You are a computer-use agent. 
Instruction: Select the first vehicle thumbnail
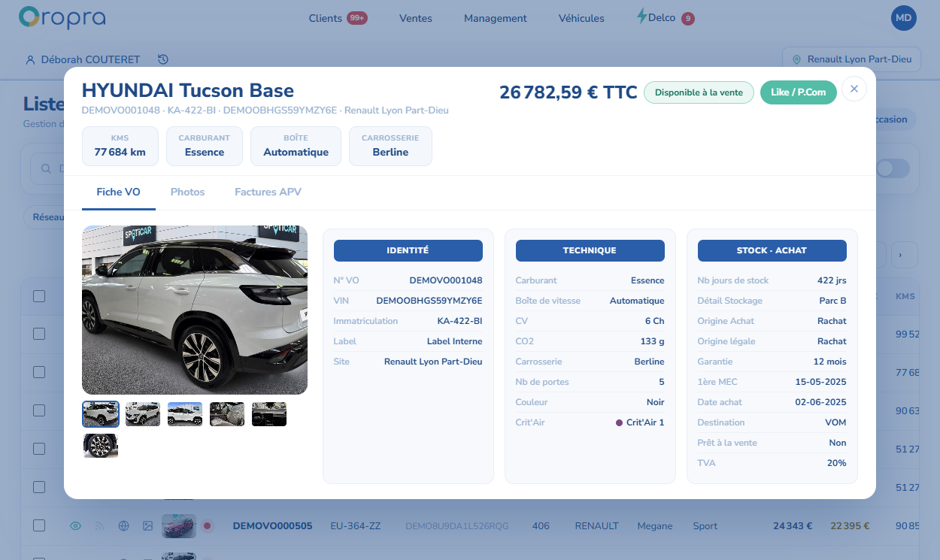(x=101, y=414)
